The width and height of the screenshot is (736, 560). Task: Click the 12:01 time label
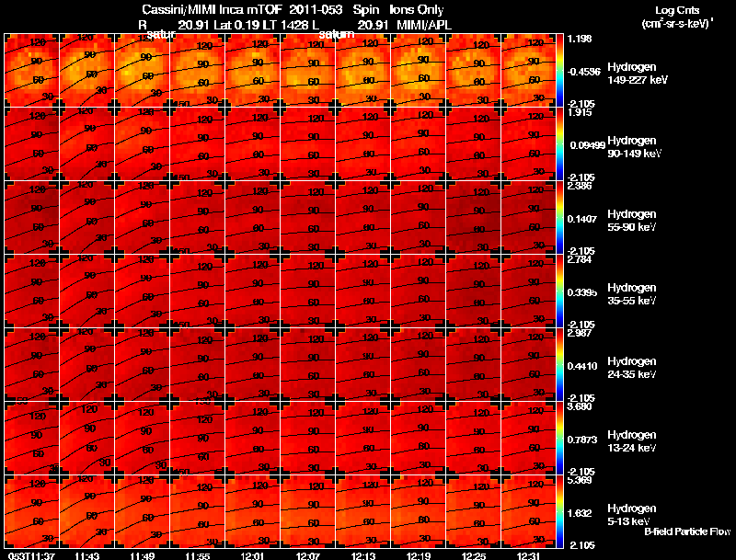coord(253,556)
